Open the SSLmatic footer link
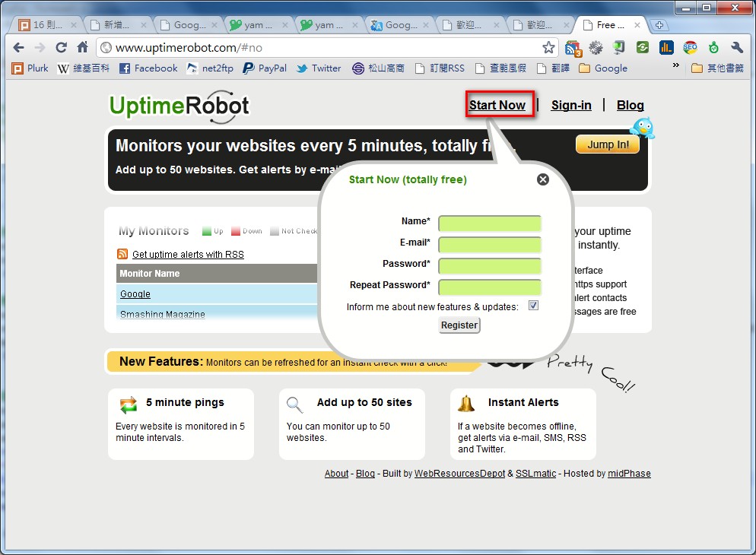 coord(535,474)
